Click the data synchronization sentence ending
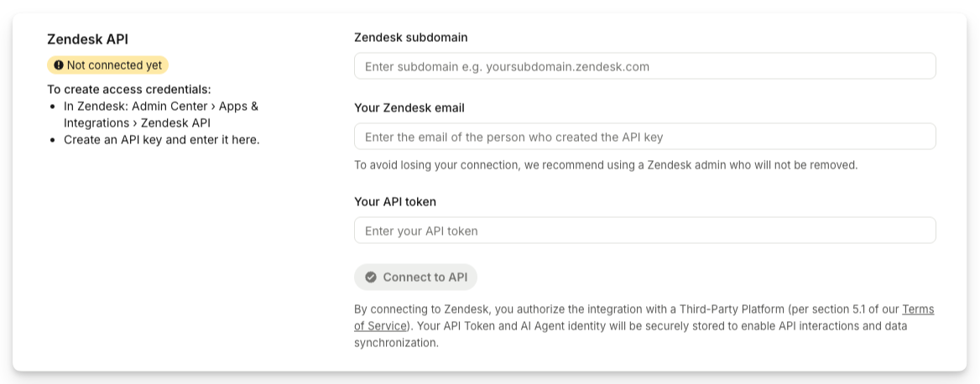This screenshot has height=384, width=980. pyautogui.click(x=396, y=343)
